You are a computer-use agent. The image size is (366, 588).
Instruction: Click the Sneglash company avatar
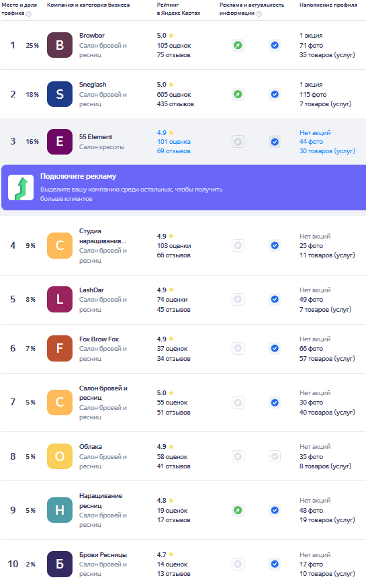coord(60,94)
